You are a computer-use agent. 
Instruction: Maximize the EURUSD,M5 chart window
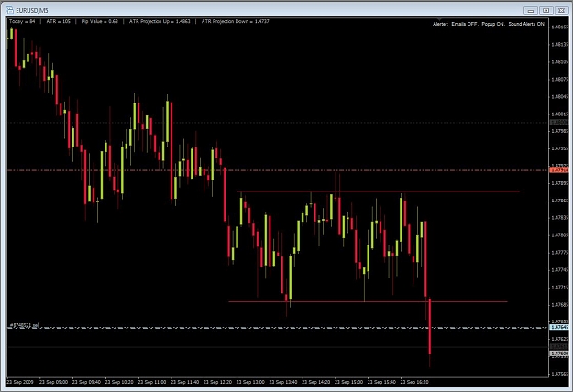(x=545, y=11)
